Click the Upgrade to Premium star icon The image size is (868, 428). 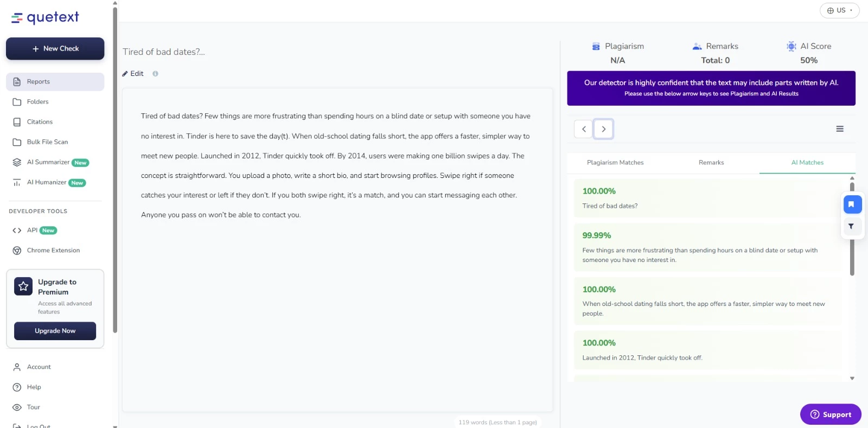pos(23,286)
